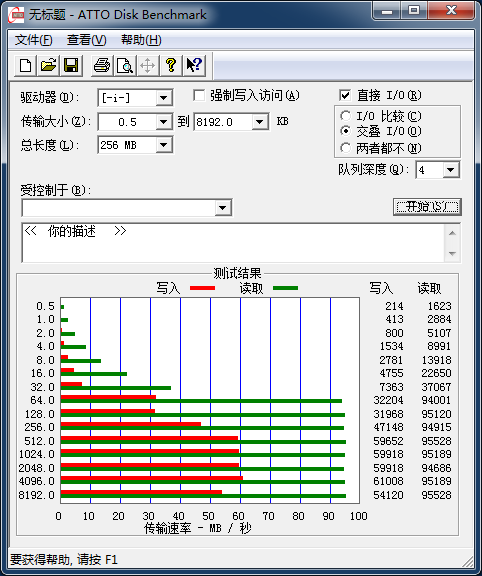Close the ATTO Disk Benchmark window

coord(452,10)
